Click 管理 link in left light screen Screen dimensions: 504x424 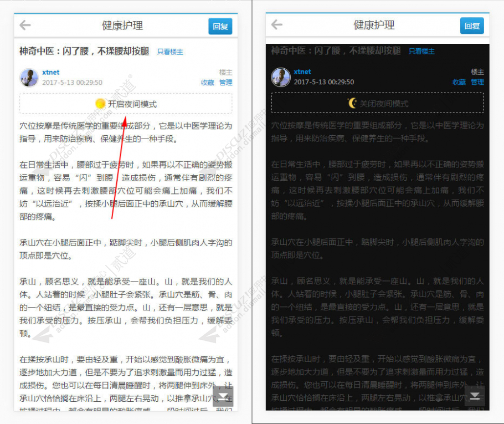coord(225,83)
